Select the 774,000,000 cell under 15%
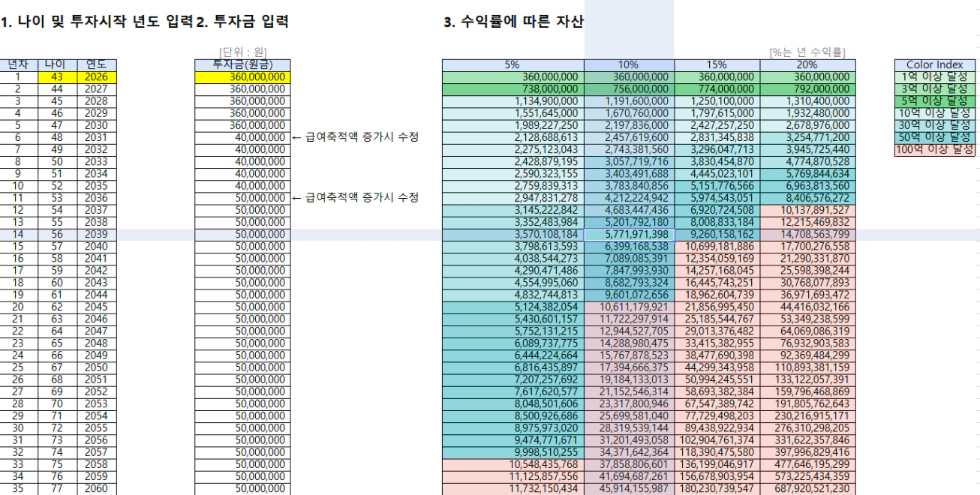Viewport: 980px width, 495px height. tap(717, 88)
